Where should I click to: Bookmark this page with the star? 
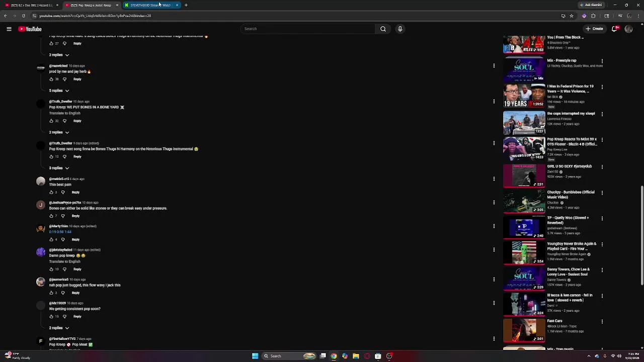click(x=572, y=16)
